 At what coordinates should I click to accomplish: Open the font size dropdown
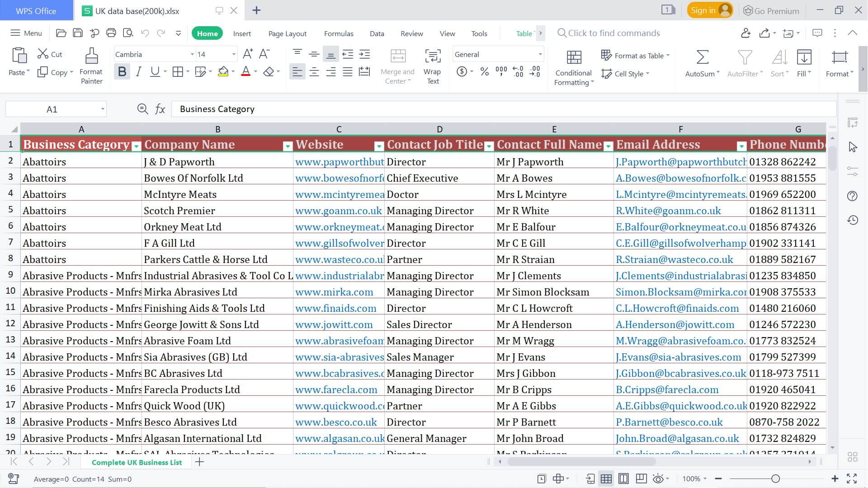pyautogui.click(x=233, y=54)
